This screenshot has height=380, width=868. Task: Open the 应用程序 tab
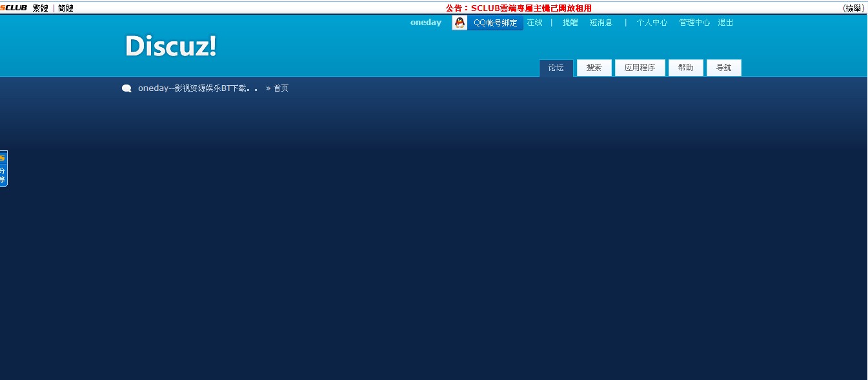(x=640, y=68)
